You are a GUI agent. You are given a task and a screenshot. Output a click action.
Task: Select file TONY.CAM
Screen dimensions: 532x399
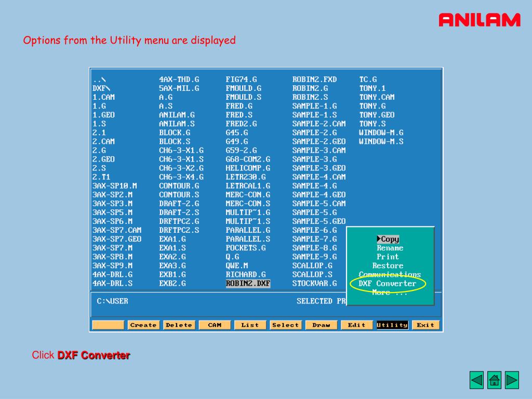pyautogui.click(x=377, y=97)
